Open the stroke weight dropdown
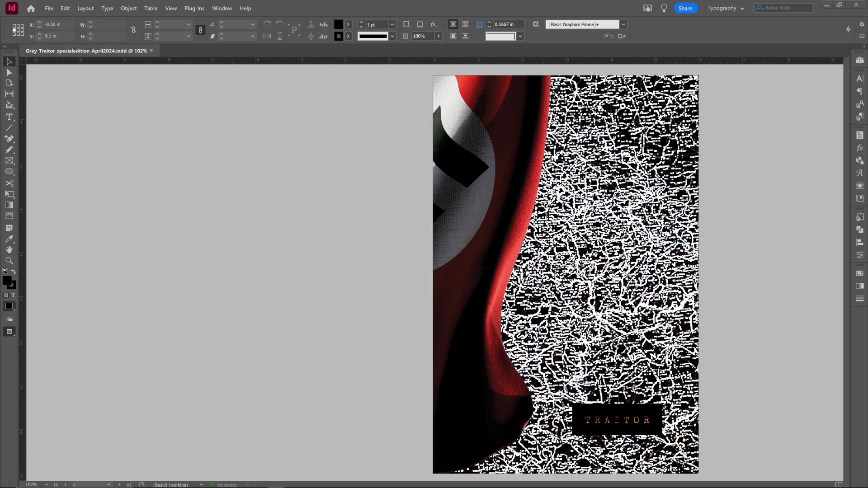Image resolution: width=868 pixels, height=488 pixels. point(392,24)
